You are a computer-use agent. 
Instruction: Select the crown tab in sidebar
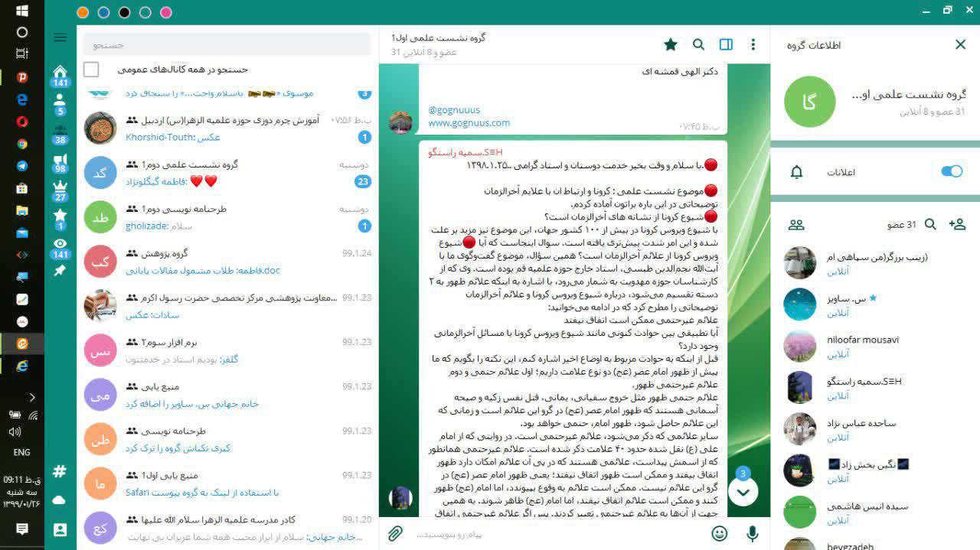(x=60, y=189)
